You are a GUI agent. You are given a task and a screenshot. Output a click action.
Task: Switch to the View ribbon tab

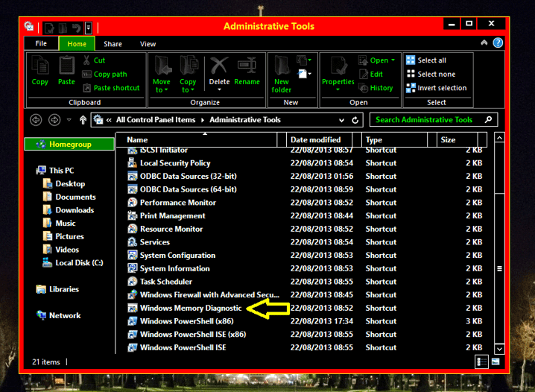(148, 44)
